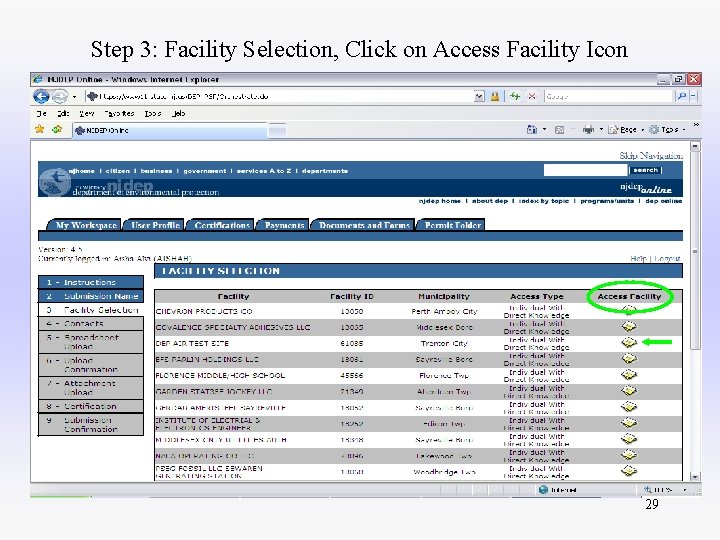Open the Help menu in menu bar
The height and width of the screenshot is (540, 720).
[x=179, y=113]
